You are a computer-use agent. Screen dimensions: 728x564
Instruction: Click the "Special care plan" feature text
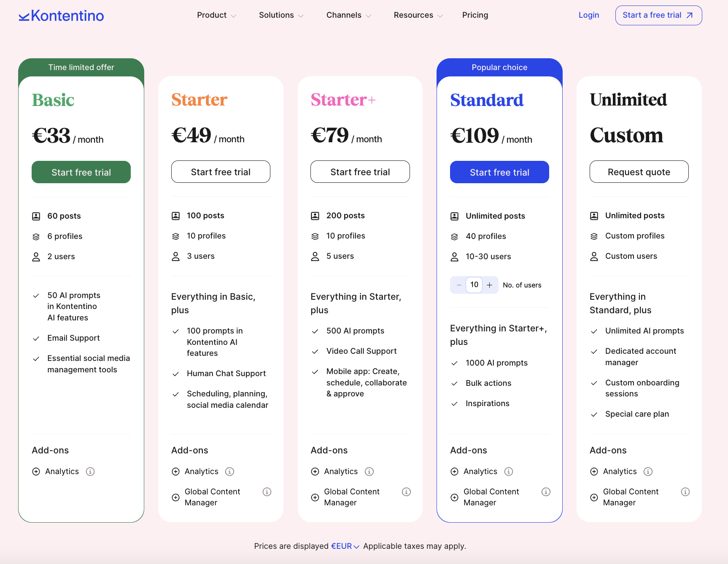[x=637, y=414]
